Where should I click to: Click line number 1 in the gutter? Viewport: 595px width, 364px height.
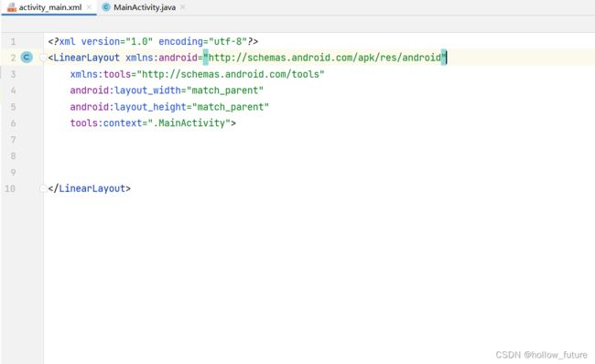pos(13,41)
